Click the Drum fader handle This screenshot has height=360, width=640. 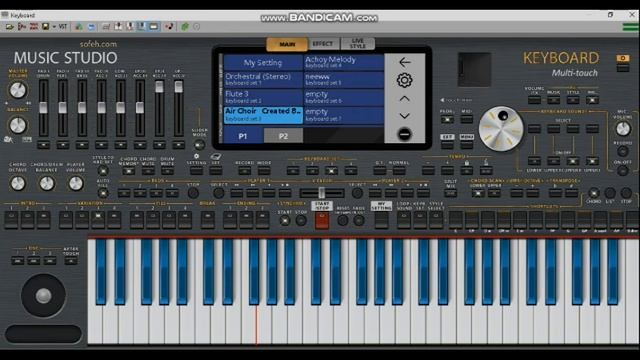coord(43,108)
